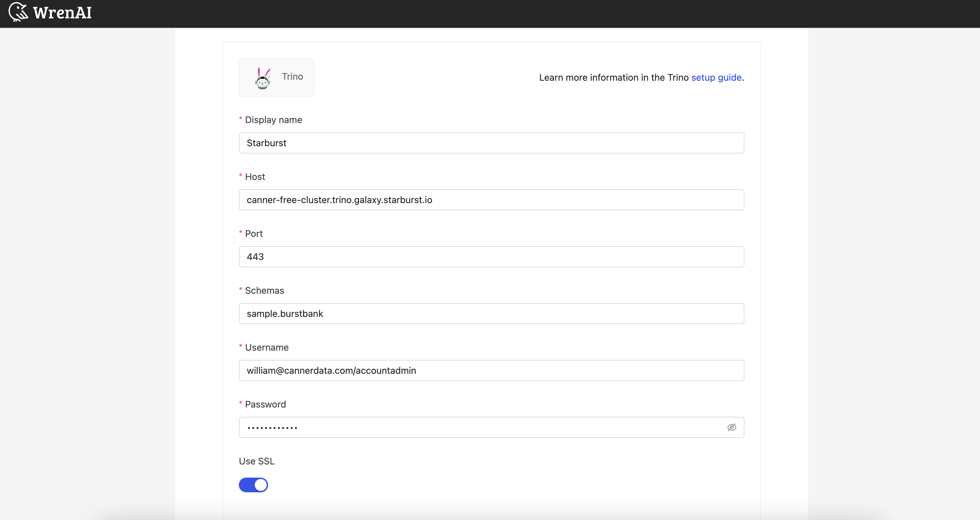This screenshot has height=520, width=980.
Task: Focus the Username input field
Action: [x=491, y=370]
